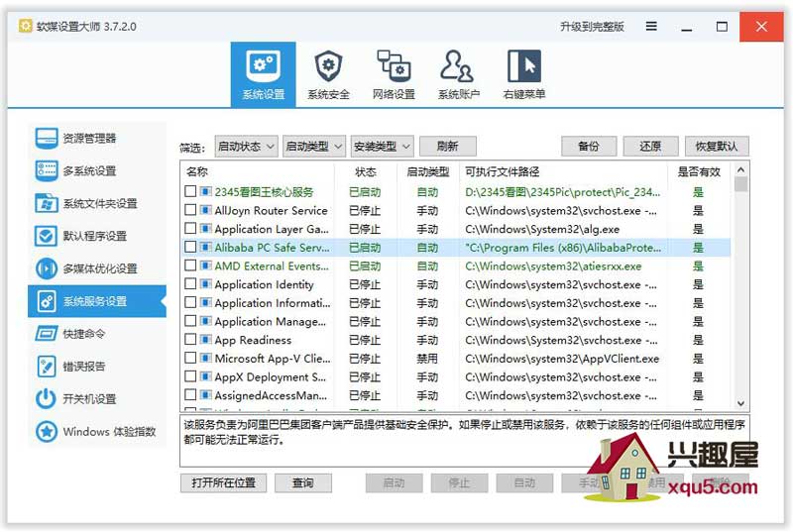Check the Application Information checkbox

[190, 302]
